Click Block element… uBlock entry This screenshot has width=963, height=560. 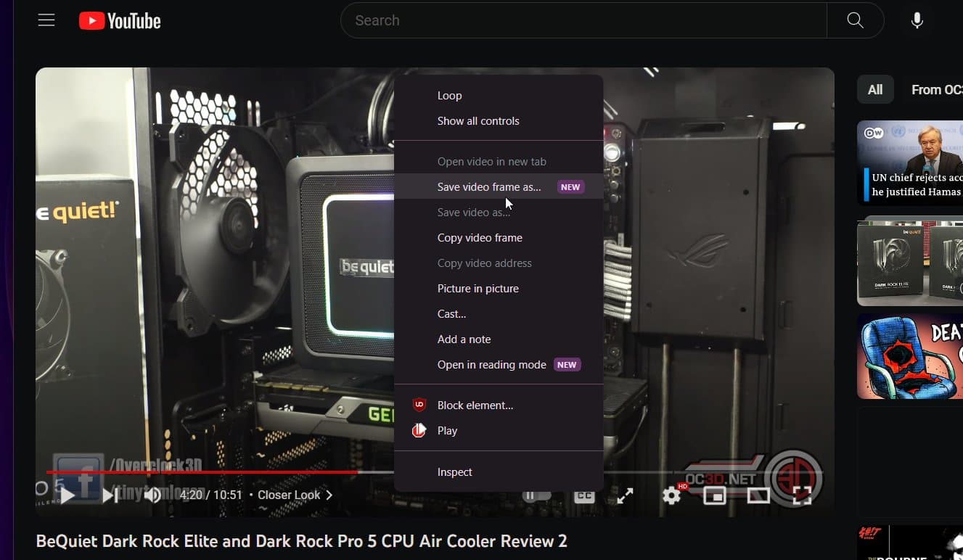pyautogui.click(x=475, y=405)
